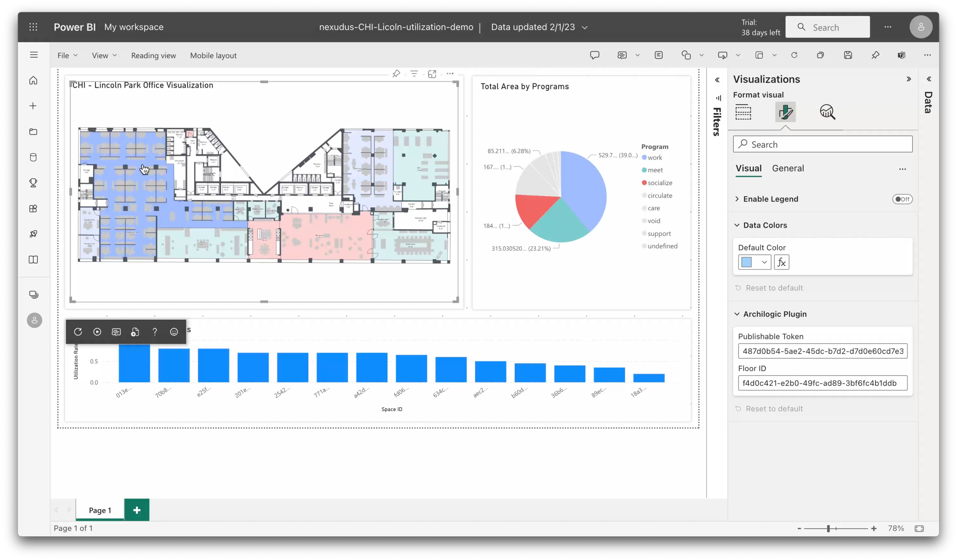957x560 pixels.
Task: Click the zoom slider handle
Action: tap(828, 528)
